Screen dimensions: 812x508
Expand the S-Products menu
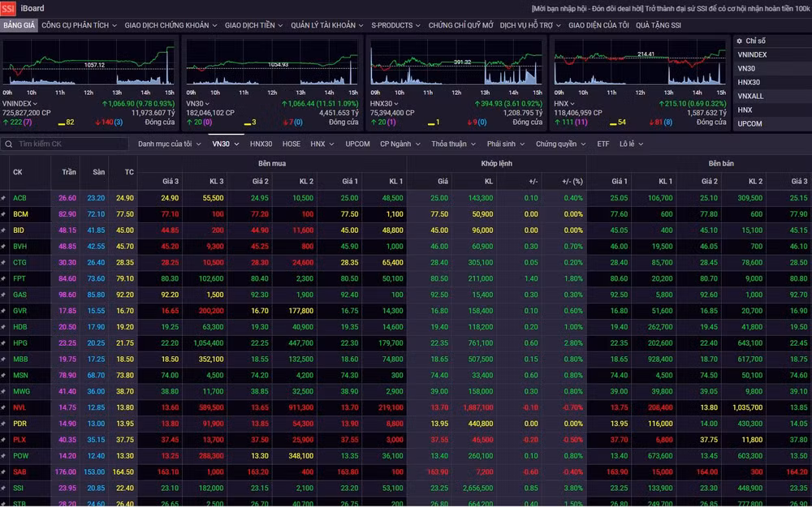coord(395,25)
